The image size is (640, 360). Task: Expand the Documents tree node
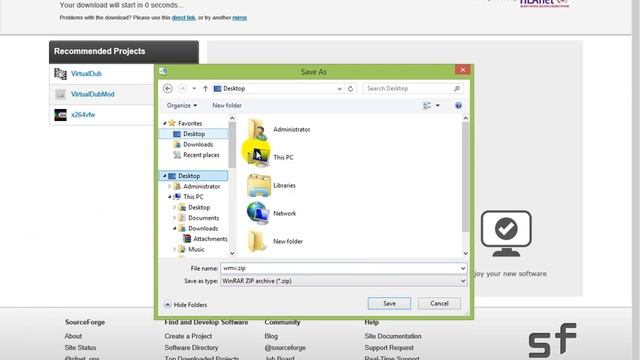point(175,218)
